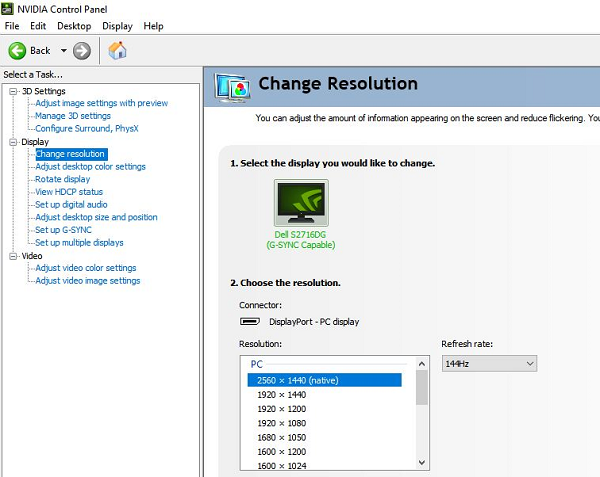Open the Edit menu
The width and height of the screenshot is (600, 477).
pos(38,26)
